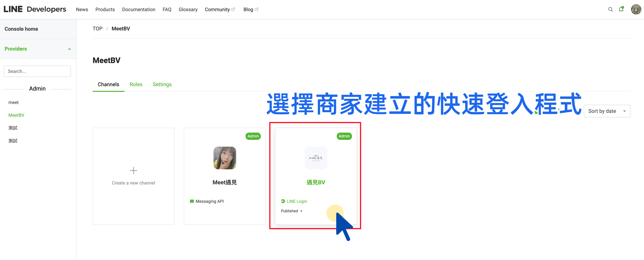This screenshot has height=260, width=644.
Task: Focus the provider Search field
Action: click(x=38, y=71)
